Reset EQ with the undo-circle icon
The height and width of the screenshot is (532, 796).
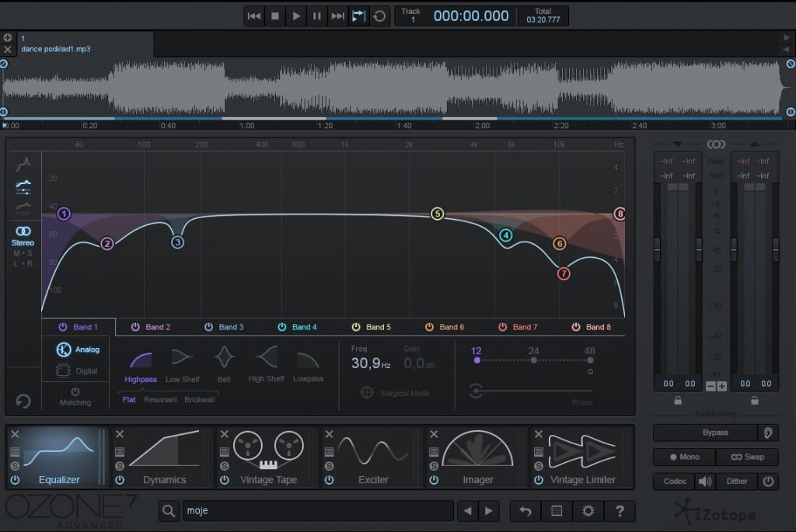click(23, 402)
